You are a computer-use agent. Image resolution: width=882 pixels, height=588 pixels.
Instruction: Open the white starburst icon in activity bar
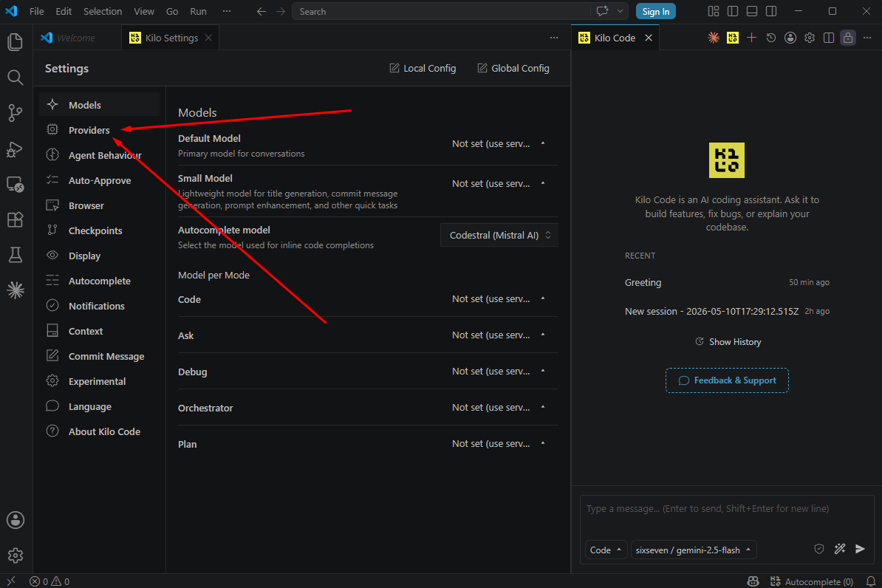(16, 290)
